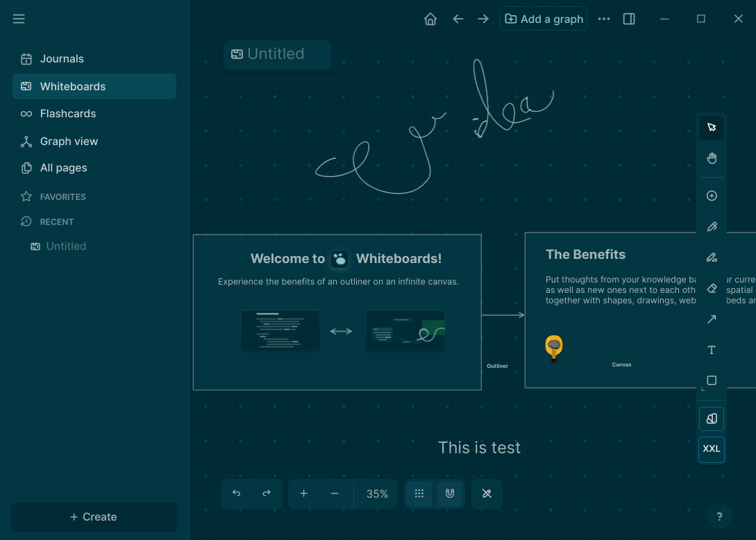Select the highlighter tool

712,257
